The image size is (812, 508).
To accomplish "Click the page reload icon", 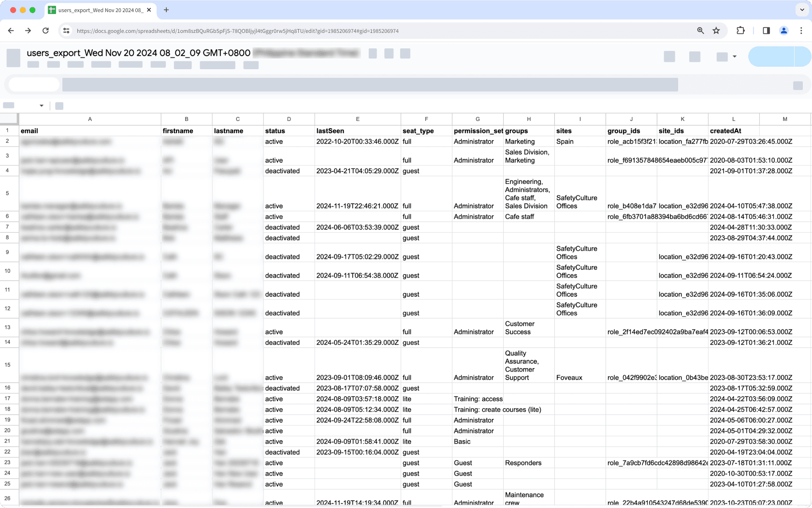I will (45, 30).
